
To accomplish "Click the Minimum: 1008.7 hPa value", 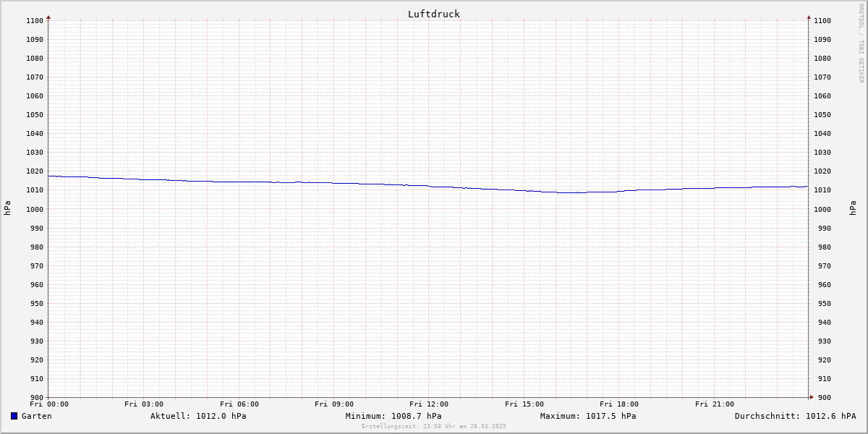I will pos(393,416).
